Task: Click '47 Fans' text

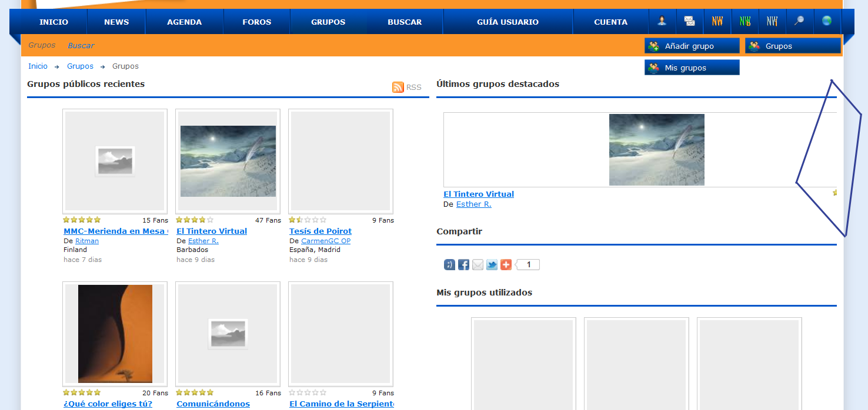Action: [268, 220]
